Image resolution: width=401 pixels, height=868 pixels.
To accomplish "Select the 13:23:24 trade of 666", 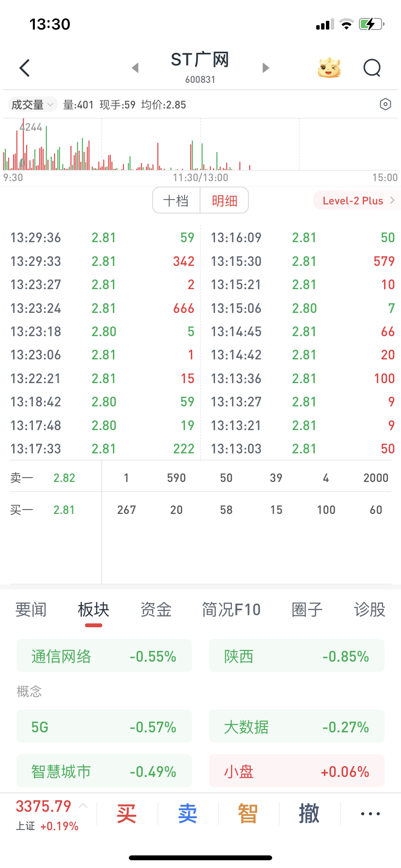I will pos(102,308).
